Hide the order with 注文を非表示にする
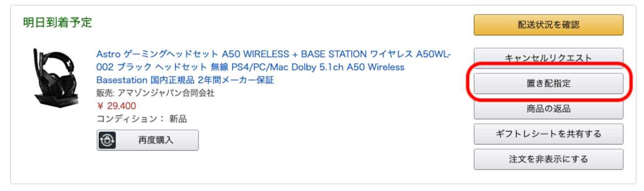The image size is (644, 191). [548, 159]
